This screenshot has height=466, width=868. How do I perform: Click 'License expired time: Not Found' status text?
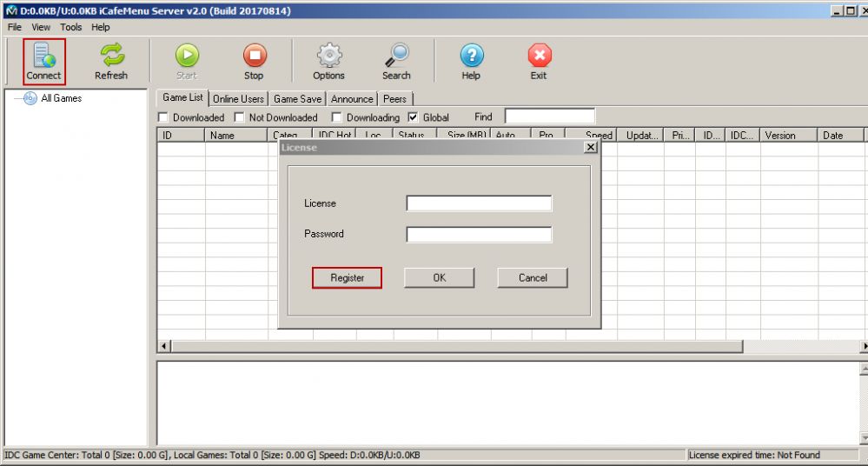pos(754,455)
